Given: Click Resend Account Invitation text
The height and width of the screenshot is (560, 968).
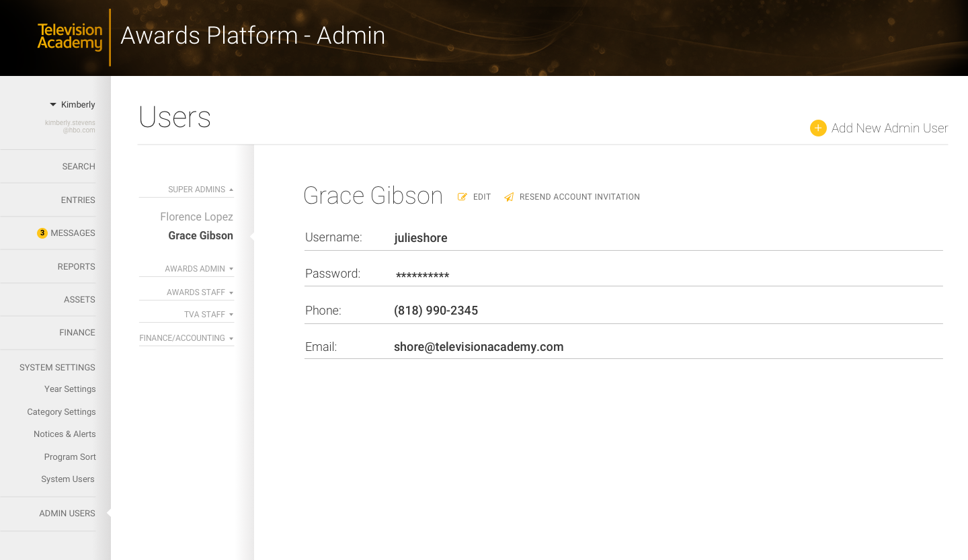Looking at the screenshot, I should pos(579,197).
